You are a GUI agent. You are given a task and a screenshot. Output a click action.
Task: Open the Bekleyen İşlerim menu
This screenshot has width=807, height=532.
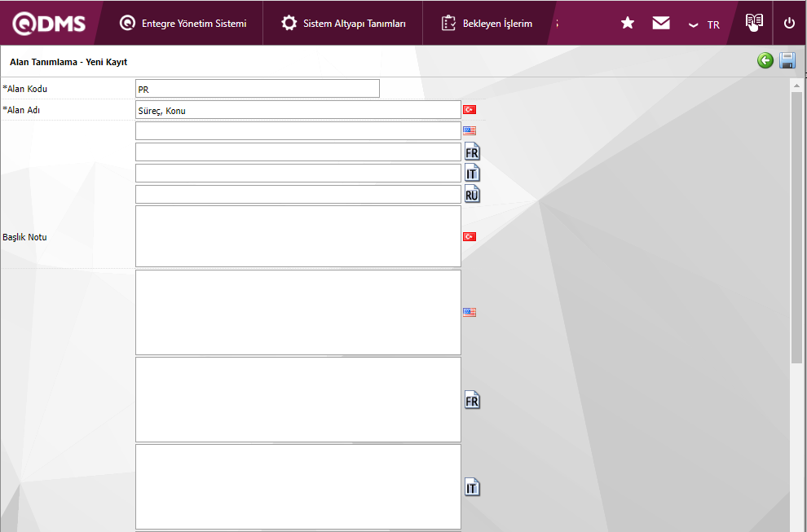487,23
